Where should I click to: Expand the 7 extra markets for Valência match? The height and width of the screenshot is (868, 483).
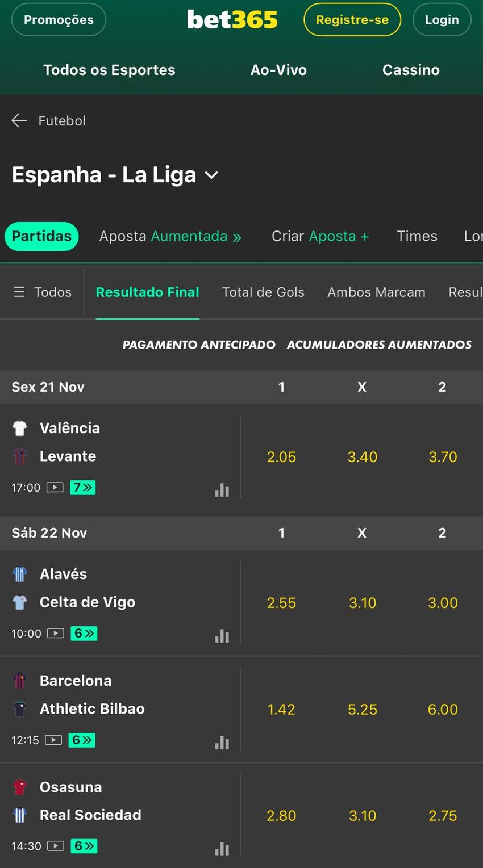[83, 487]
